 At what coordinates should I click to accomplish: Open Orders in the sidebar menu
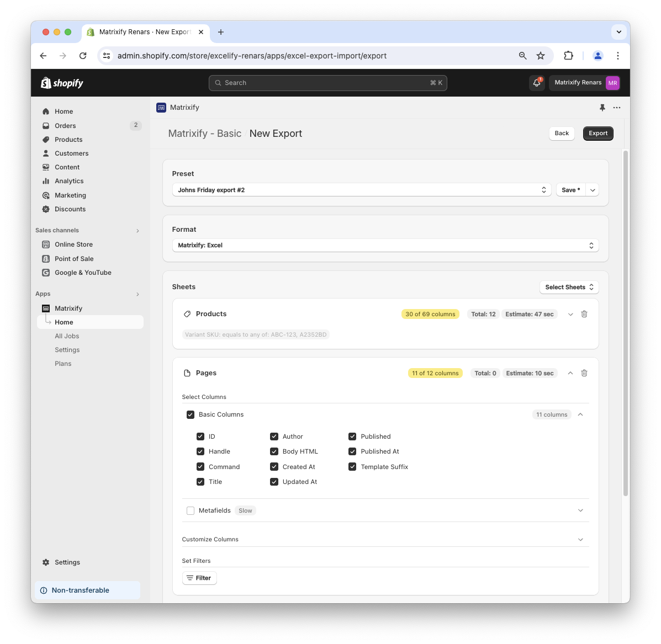pyautogui.click(x=65, y=126)
